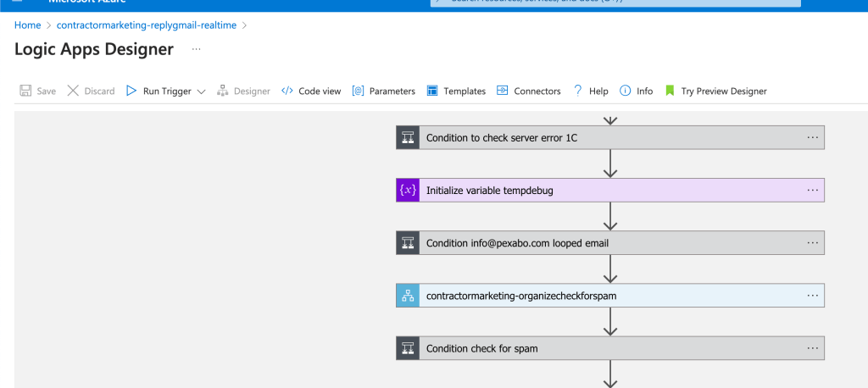
Task: Expand the Condition check for spam step
Action: (x=610, y=348)
